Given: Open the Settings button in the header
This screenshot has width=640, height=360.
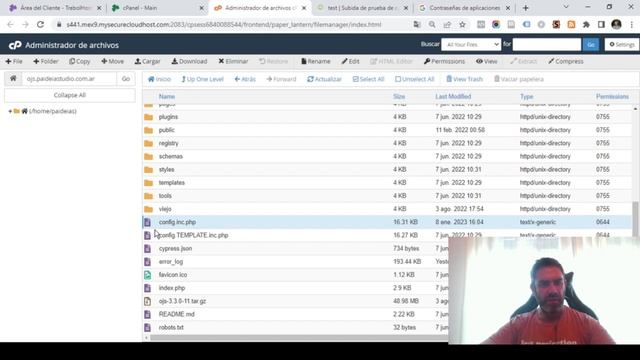Looking at the screenshot, I should coord(621,44).
